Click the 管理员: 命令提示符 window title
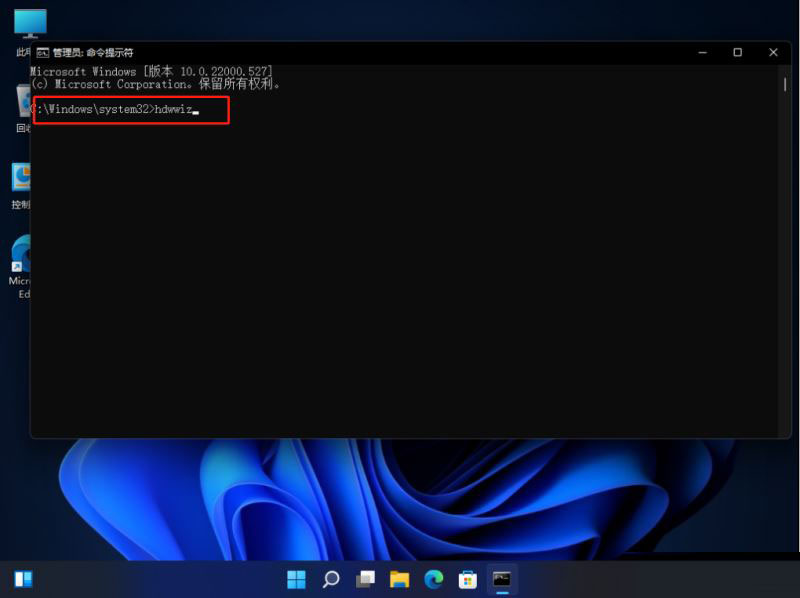 pos(93,53)
